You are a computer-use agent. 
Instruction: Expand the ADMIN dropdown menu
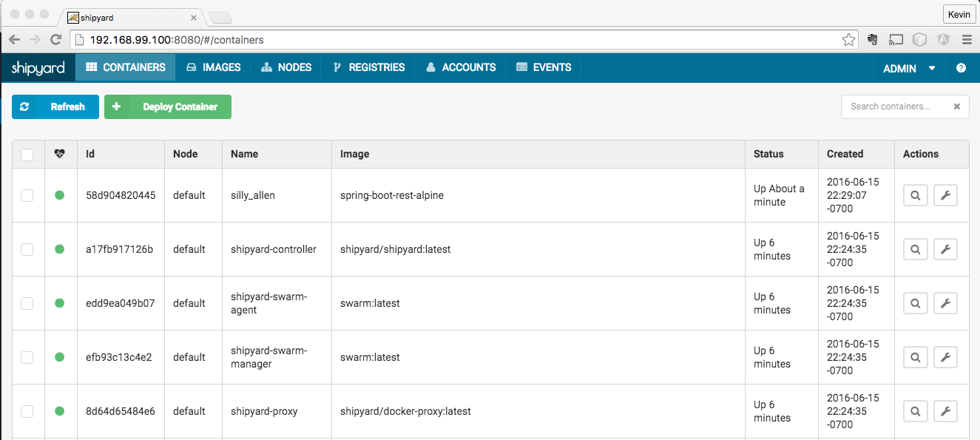coord(909,68)
